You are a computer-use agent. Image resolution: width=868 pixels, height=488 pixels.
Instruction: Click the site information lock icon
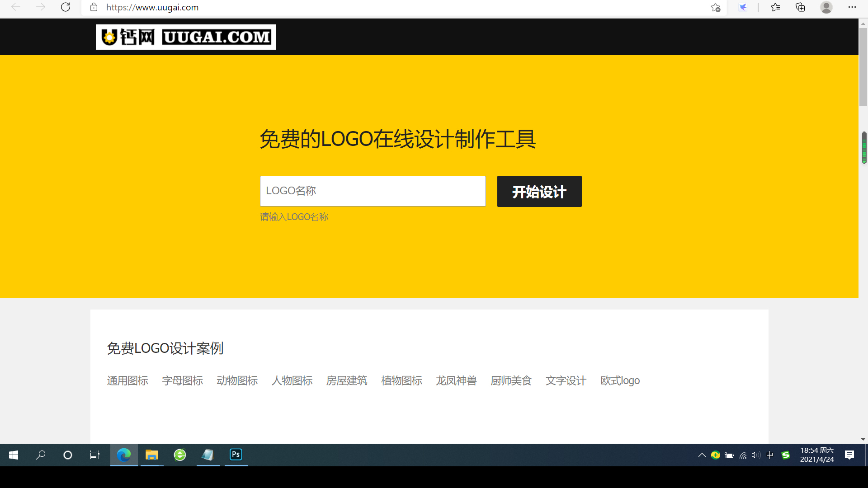[94, 7]
